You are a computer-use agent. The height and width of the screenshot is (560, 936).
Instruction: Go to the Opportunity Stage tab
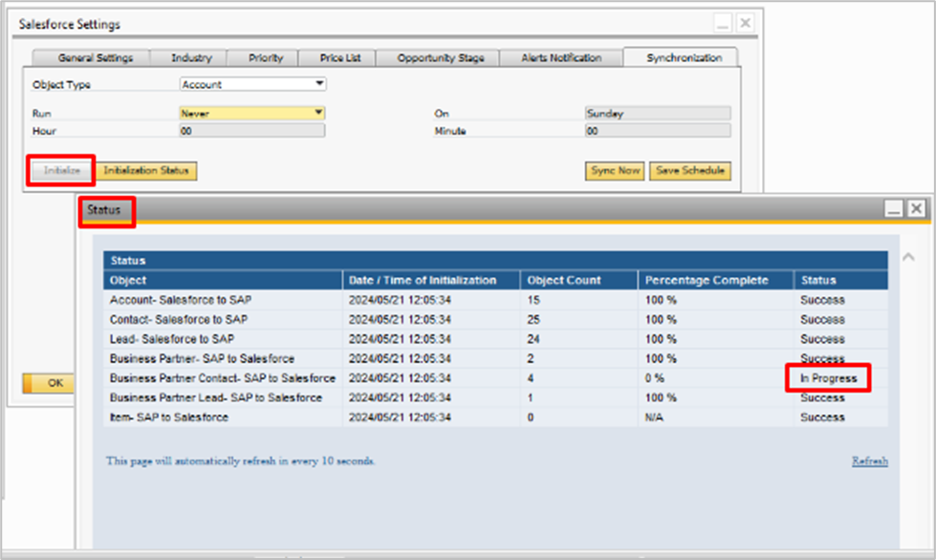[441, 58]
